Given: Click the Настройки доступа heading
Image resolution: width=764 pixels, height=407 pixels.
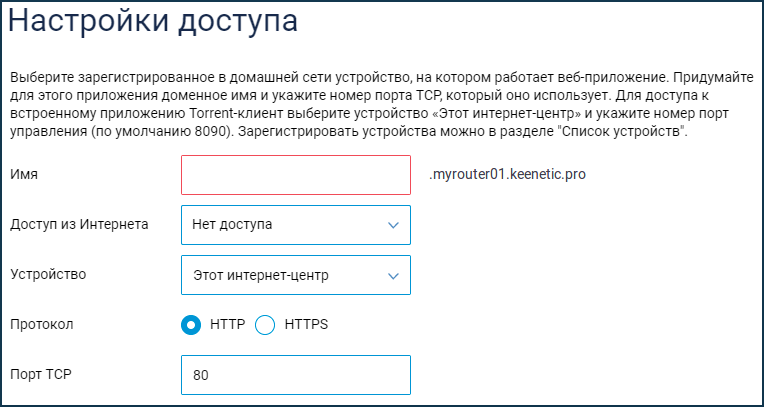Looking at the screenshot, I should pyautogui.click(x=153, y=22).
